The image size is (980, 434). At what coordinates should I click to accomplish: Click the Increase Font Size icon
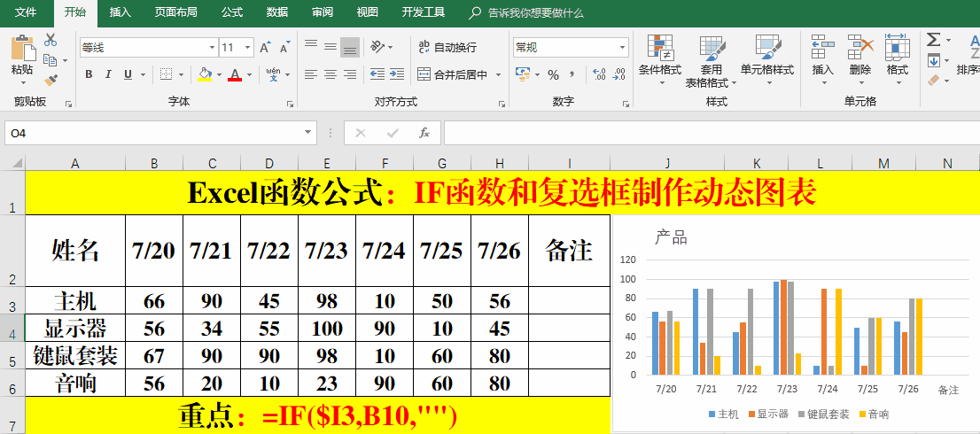267,47
